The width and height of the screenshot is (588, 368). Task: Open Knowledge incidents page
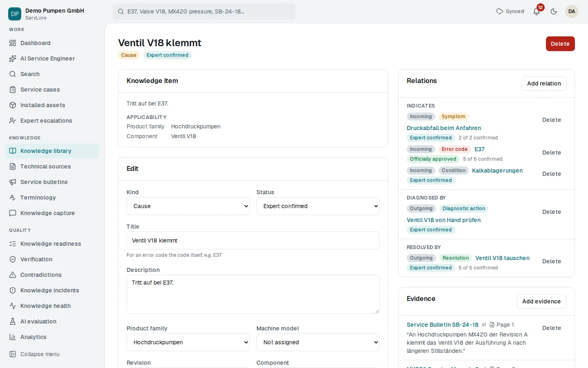[52, 290]
